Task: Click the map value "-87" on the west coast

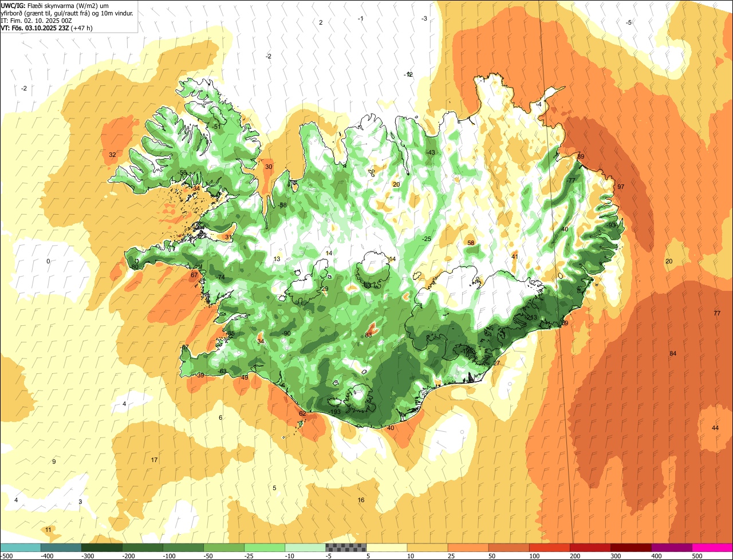Action: coord(184,348)
